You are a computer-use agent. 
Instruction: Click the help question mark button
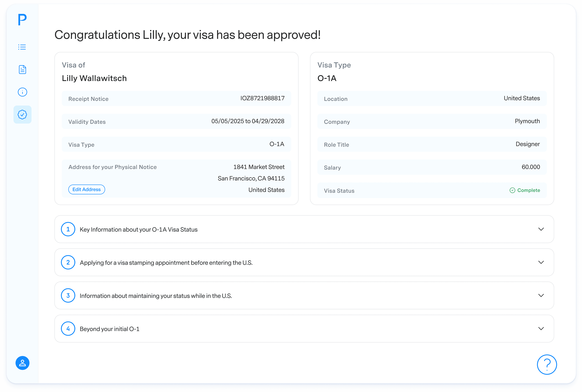click(x=547, y=364)
